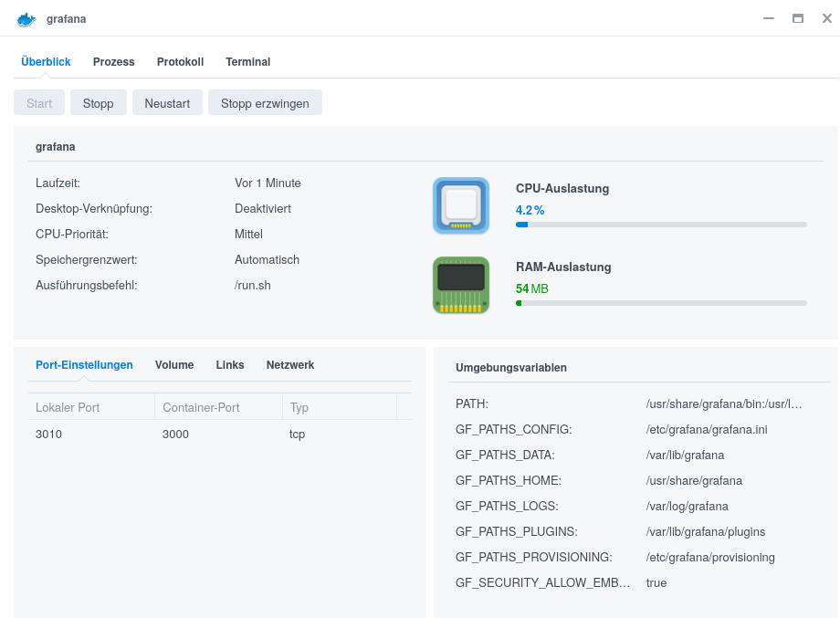
Task: Switch to the Überblick tab
Action: (x=46, y=61)
